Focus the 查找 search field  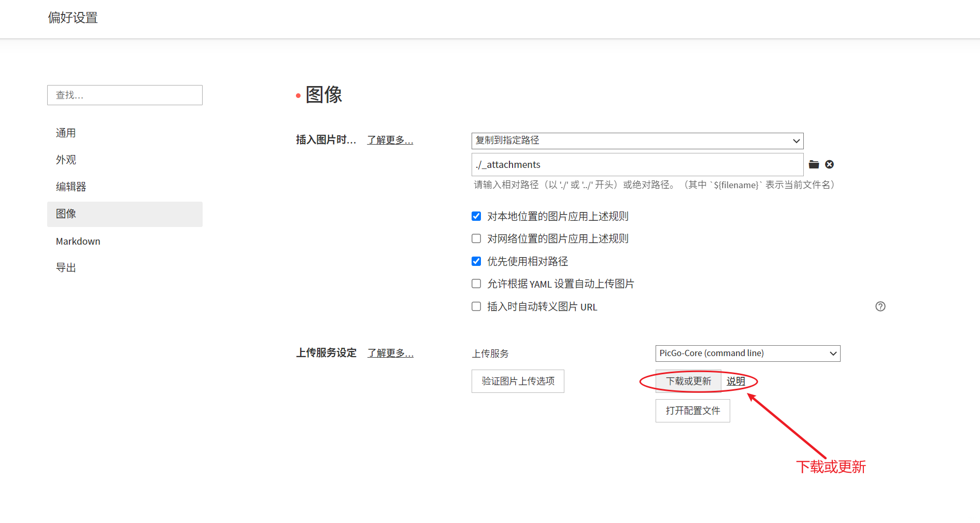coord(125,95)
